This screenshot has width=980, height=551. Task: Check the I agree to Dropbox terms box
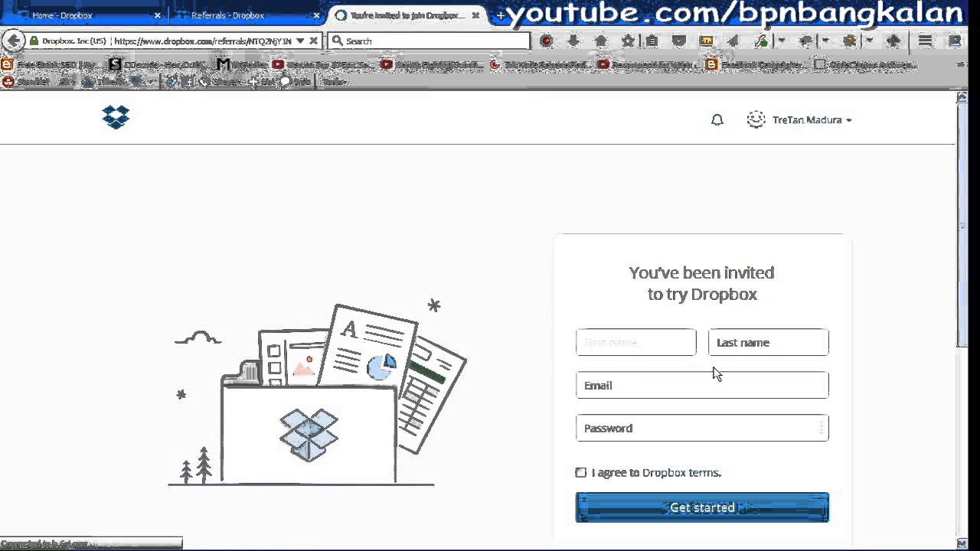click(581, 473)
